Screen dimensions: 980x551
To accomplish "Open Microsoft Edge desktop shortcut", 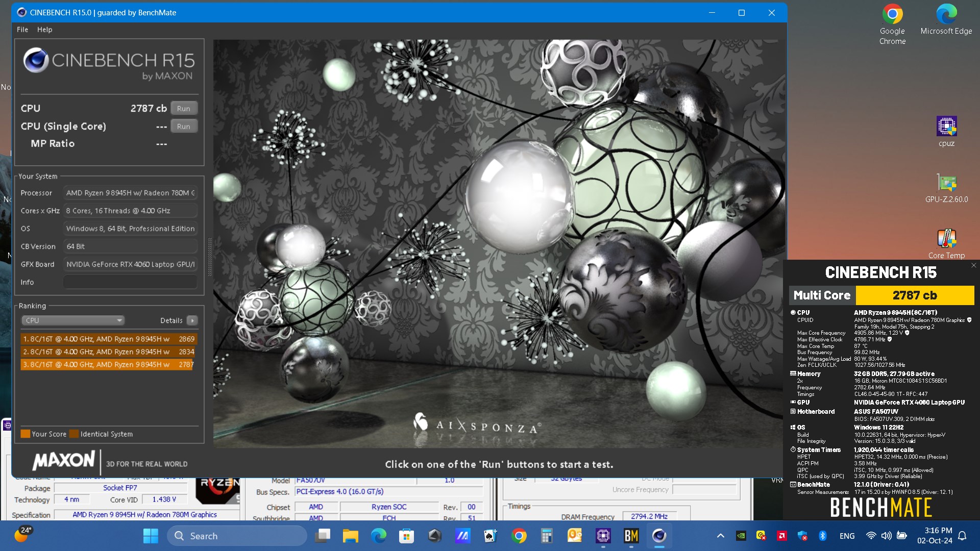I will click(x=946, y=19).
